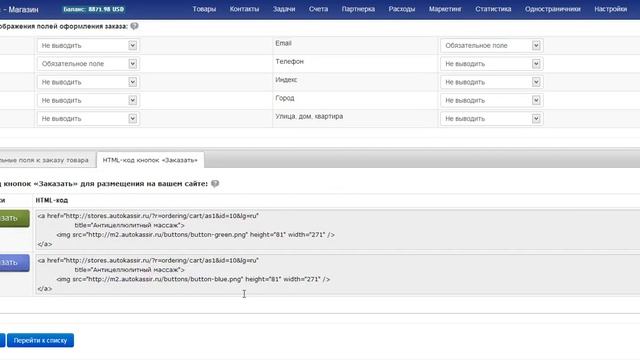The width and height of the screenshot is (640, 360).
Task: Open the Настройки menu
Action: point(611,9)
